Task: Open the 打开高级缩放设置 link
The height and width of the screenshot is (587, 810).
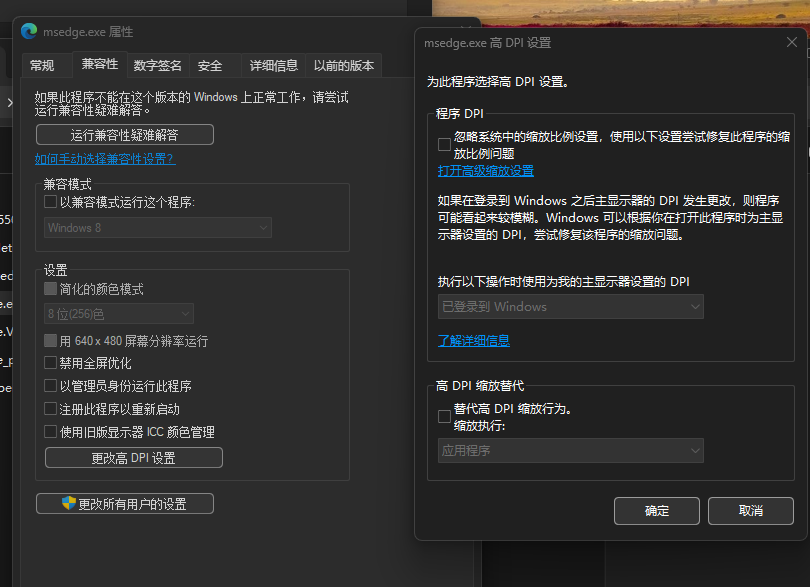Action: tap(486, 171)
